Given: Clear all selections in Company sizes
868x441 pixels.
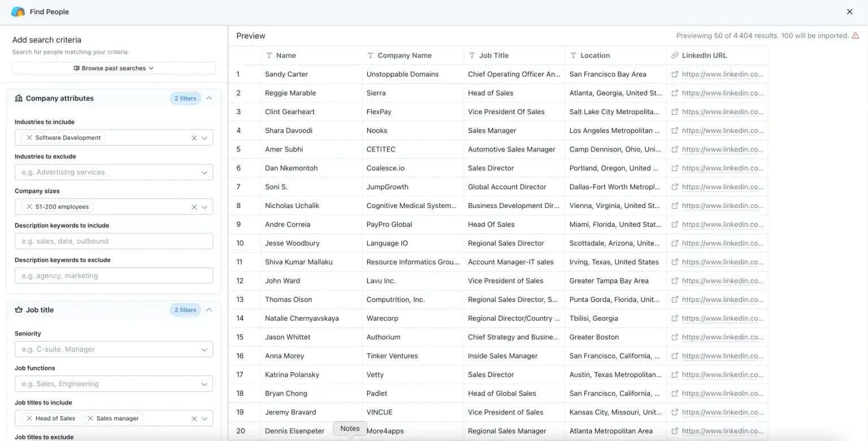Looking at the screenshot, I should tap(194, 207).
